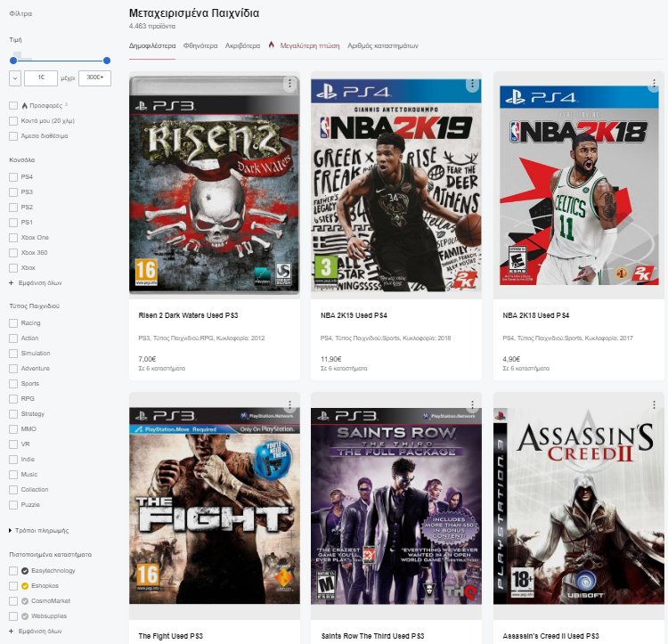Click the 11,90€ price of NBA 2K19

click(331, 359)
